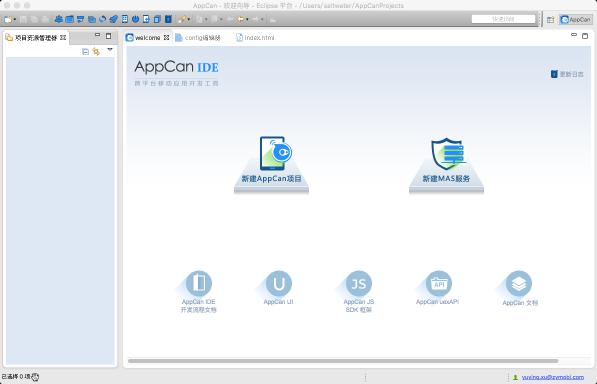Click the green user icon in the status bar

pos(515,377)
